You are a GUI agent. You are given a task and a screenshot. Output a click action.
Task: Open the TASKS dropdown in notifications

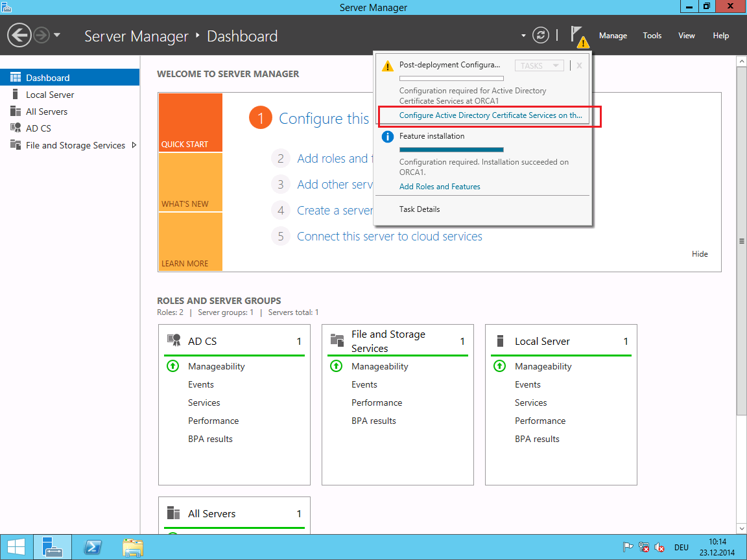click(539, 65)
